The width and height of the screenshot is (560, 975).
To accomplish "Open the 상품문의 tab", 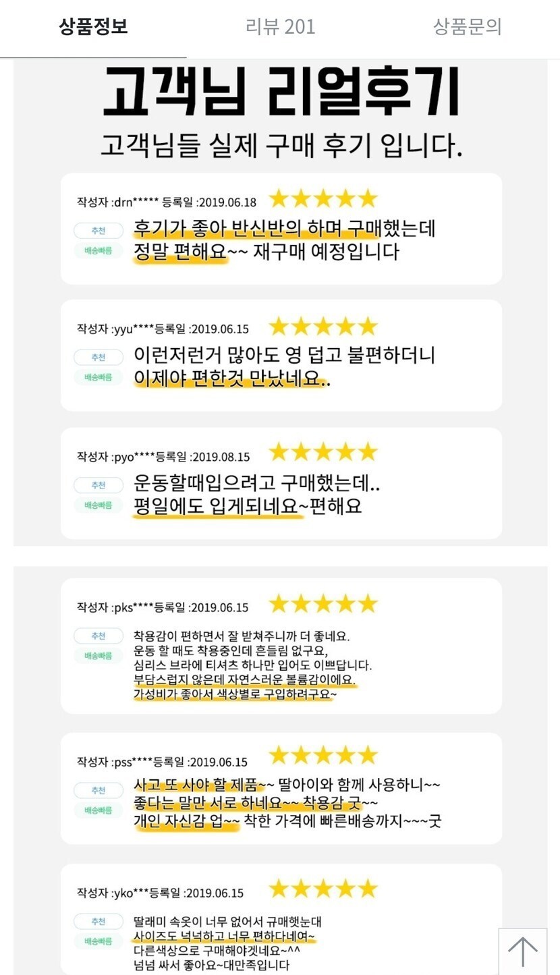I will click(467, 27).
